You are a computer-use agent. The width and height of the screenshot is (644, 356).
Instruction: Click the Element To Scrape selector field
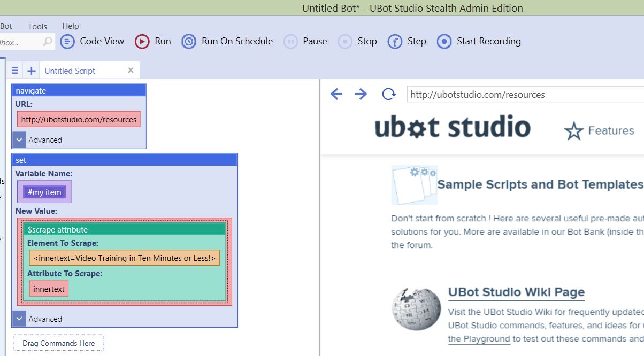tap(125, 258)
